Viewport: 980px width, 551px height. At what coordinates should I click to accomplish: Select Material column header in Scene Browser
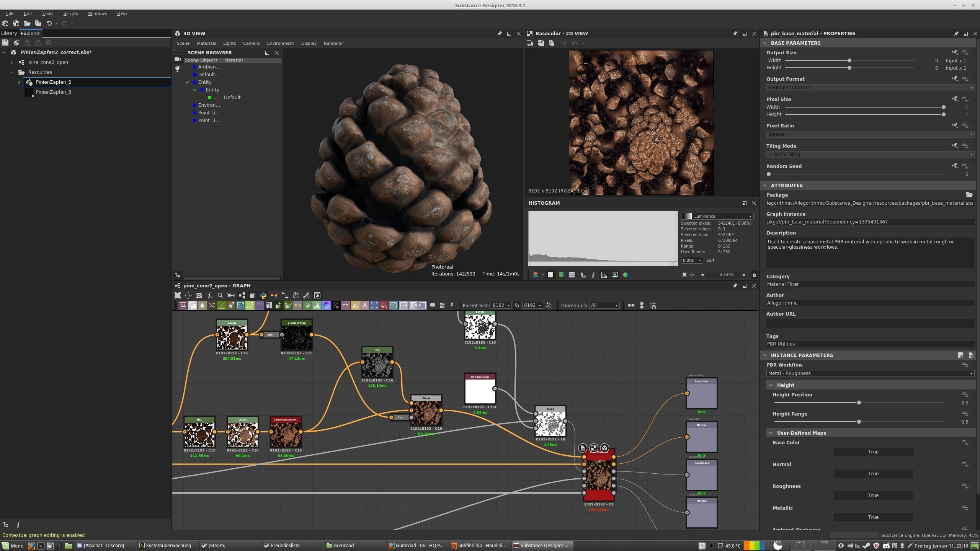point(252,60)
